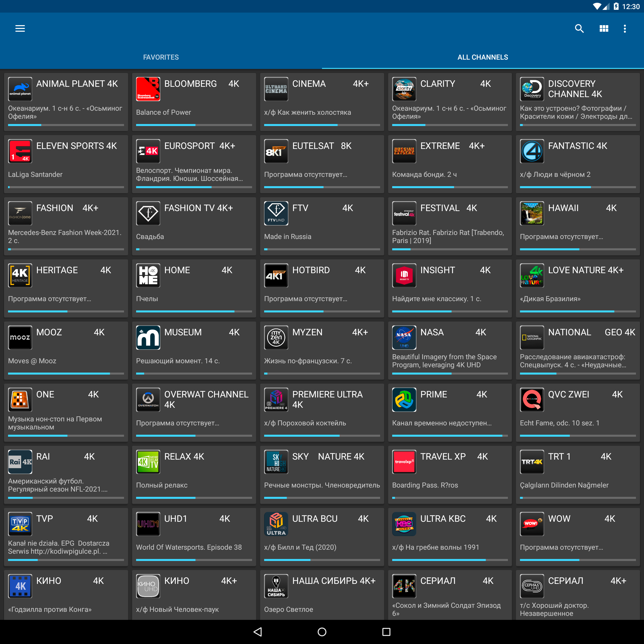The image size is (644, 644).
Task: Switch to the Favorites tab
Action: pos(161,57)
